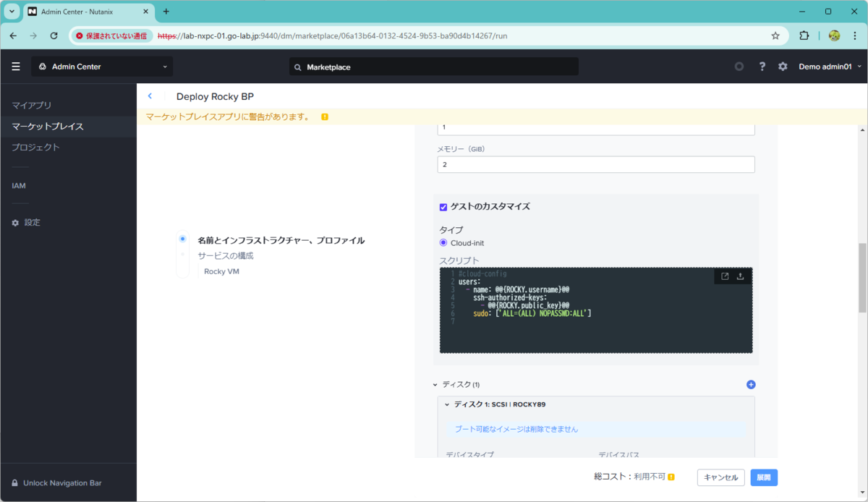868x502 pixels.
Task: Open the help question mark icon
Action: coord(762,67)
